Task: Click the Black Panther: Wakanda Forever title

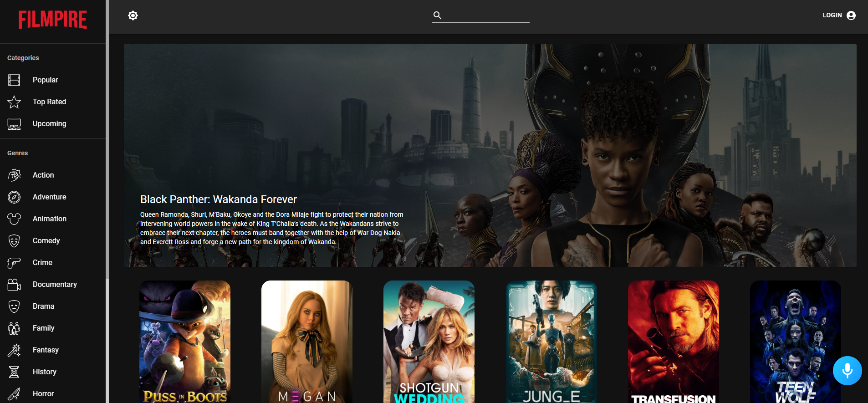Action: [x=219, y=199]
